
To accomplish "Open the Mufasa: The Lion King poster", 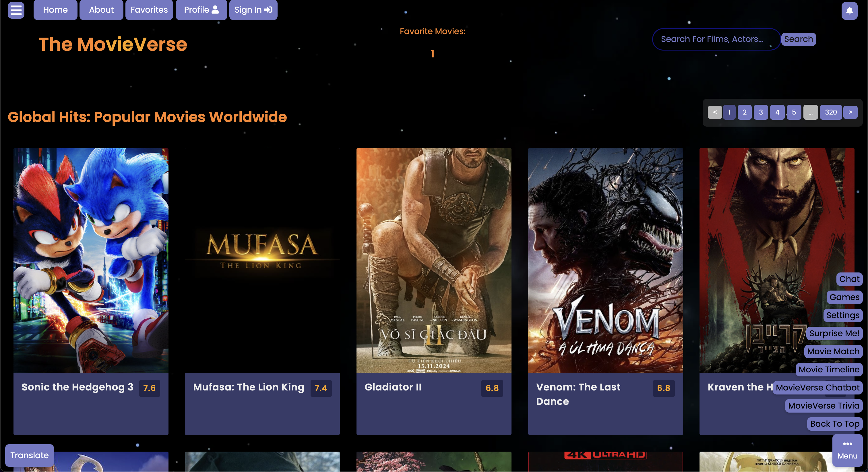I will click(262, 260).
